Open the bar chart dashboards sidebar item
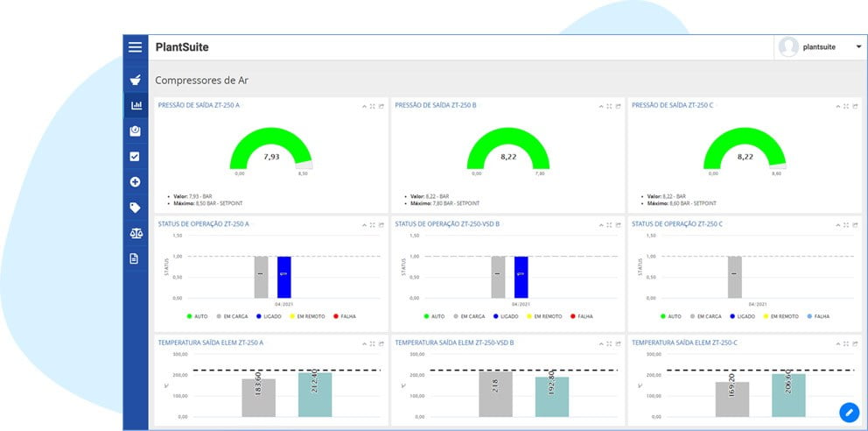Viewport: 868px width, 431px height. tap(135, 105)
